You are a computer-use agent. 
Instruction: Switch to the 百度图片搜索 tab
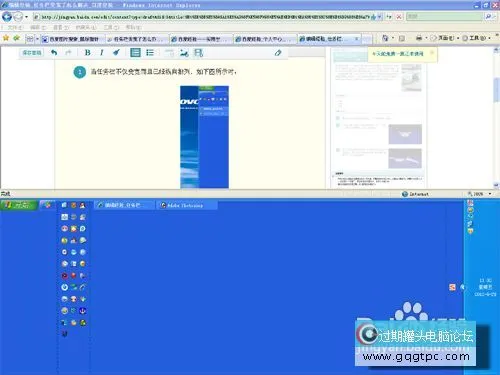click(73, 39)
